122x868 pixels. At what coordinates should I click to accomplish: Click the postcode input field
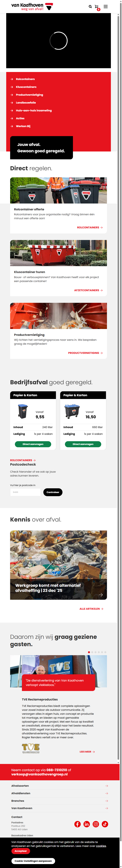pyautogui.click(x=25, y=492)
